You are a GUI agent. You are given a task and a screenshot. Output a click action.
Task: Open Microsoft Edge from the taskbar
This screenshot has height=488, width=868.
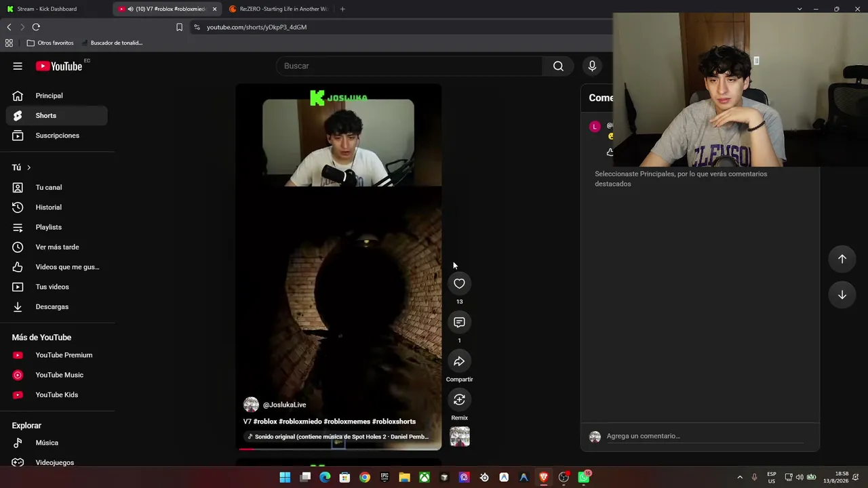click(325, 477)
